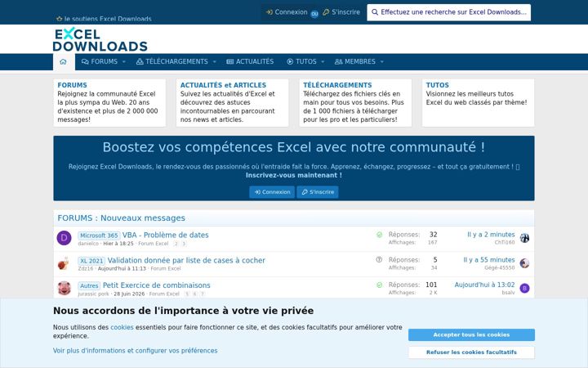Image resolution: width=588 pixels, height=368 pixels.
Task: Open danielco username link
Action: (88, 244)
